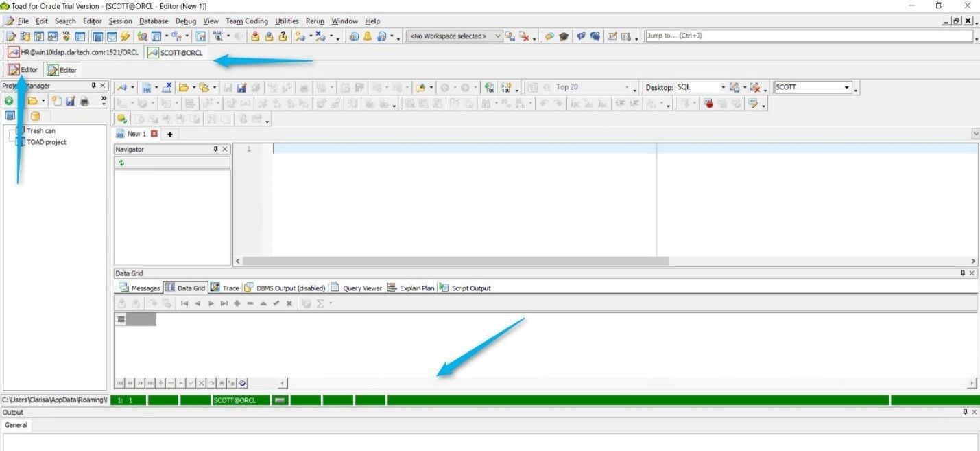Expand the open file dropdown arrow
This screenshot has height=451, width=980.
(193, 87)
